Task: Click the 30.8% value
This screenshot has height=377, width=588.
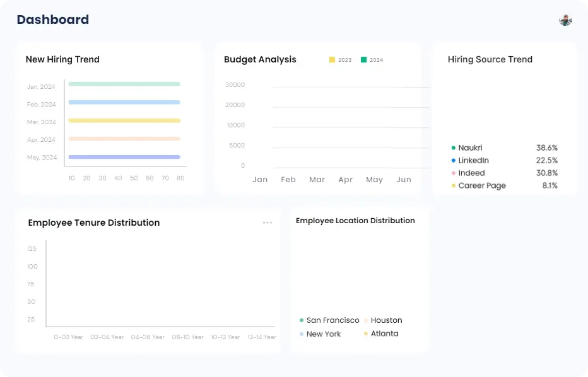Action: [547, 173]
